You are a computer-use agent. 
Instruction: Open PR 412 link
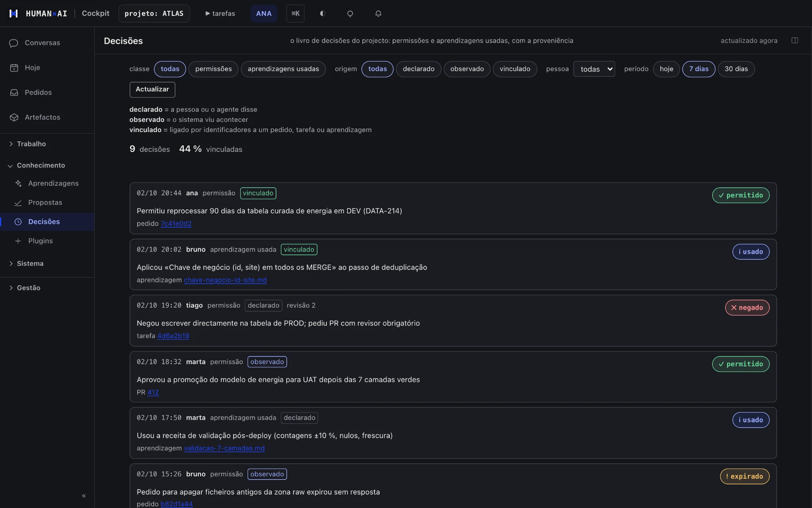[153, 392]
